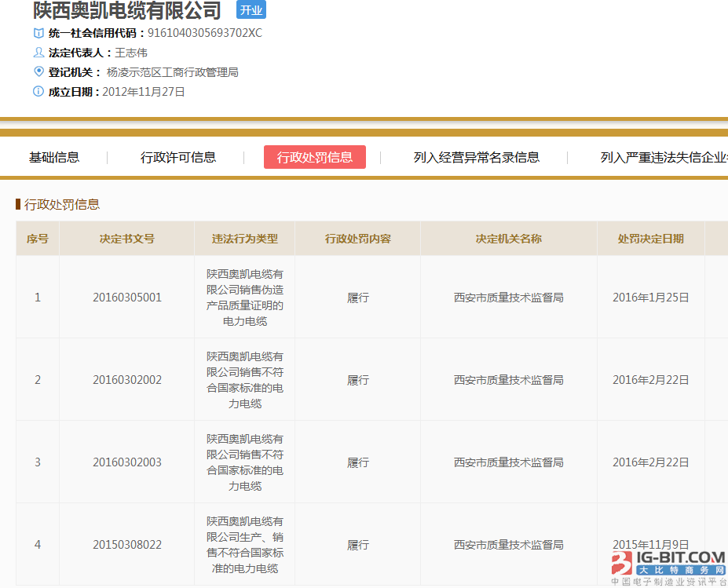Click the badge icon beside 统一社会信用代码
This screenshot has width=728, height=588.
(37, 33)
